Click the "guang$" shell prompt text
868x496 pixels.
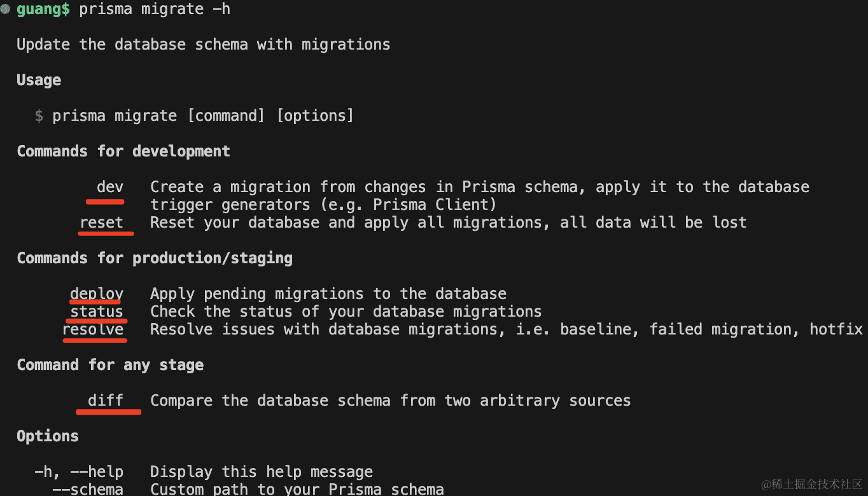tap(43, 10)
